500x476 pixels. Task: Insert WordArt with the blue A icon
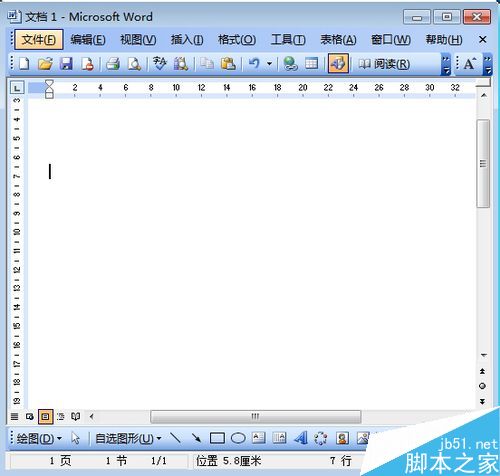[300, 438]
